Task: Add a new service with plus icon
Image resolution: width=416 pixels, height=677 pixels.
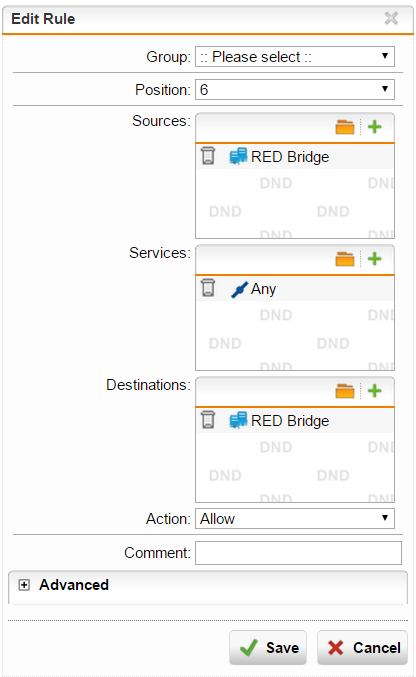Action: coord(375,259)
